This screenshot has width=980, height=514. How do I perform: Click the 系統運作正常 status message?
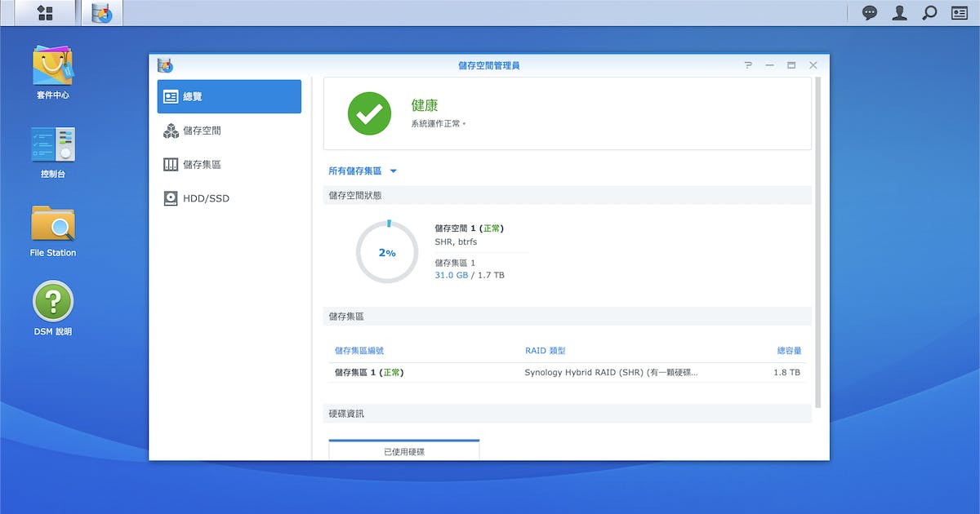coord(439,125)
